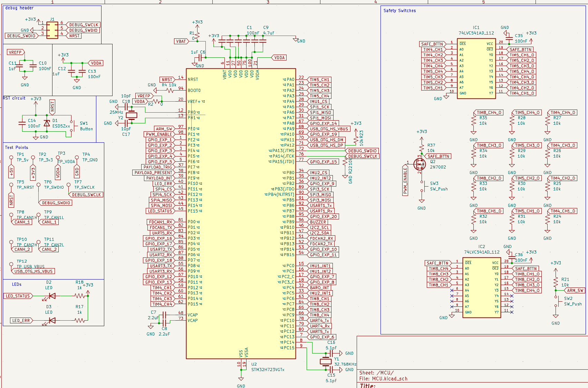Click the C17 10pF crystal load capacitor
Viewport: 588px width, 388px height.
tap(126, 123)
